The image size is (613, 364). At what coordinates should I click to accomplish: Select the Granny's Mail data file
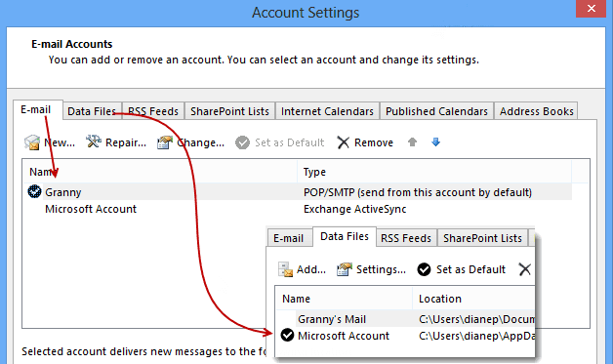click(x=405, y=319)
